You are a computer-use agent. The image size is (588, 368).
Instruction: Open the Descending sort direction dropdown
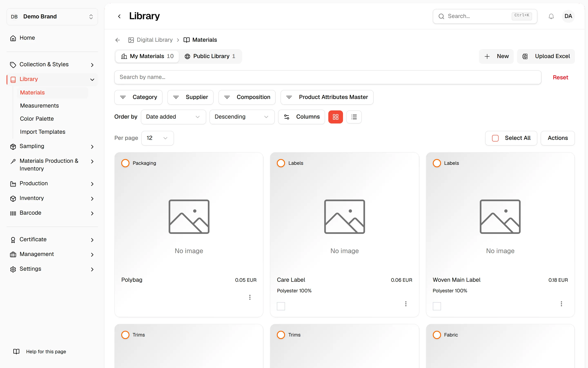point(242,117)
